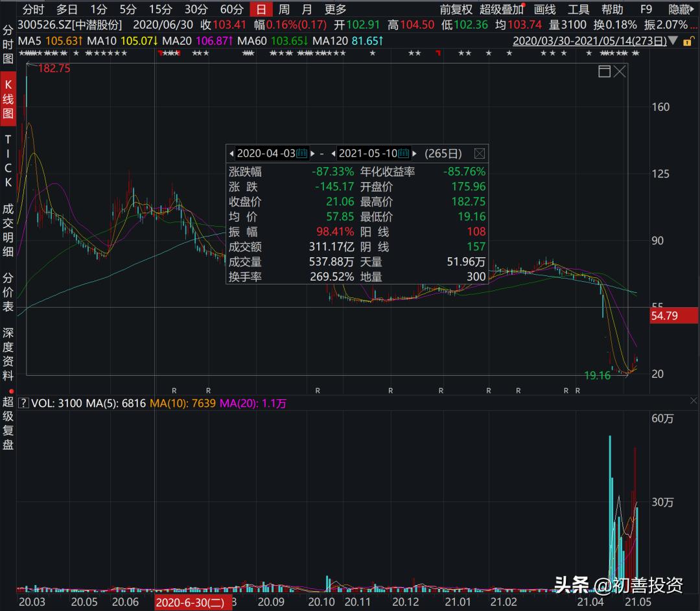Image resolution: width=700 pixels, height=611 pixels.
Task: Open 分时图 in the left sidebar
Action: coord(8,45)
